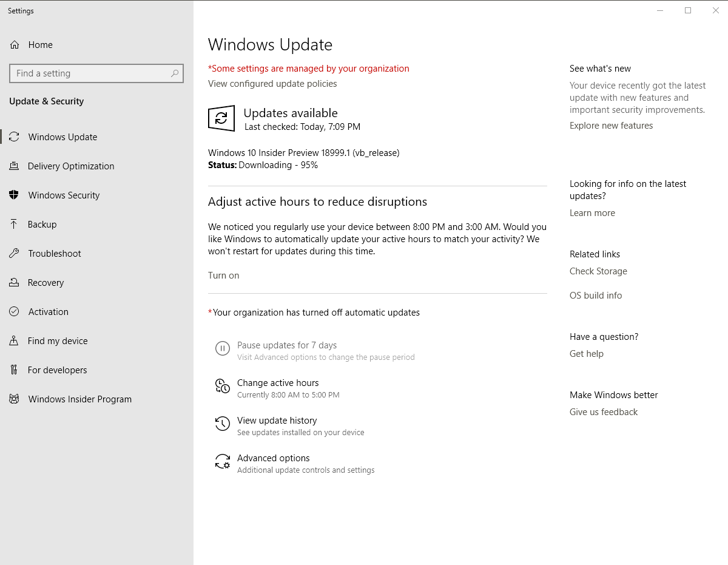Select Recovery in the sidebar

click(45, 283)
